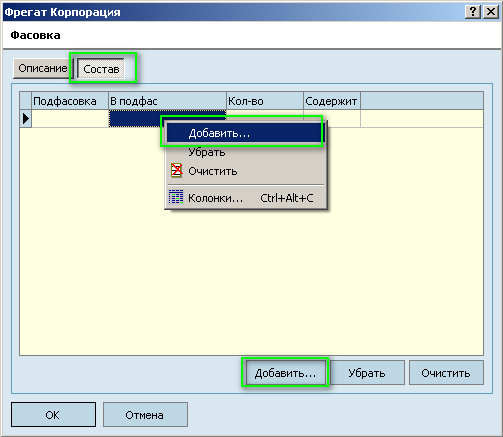The height and width of the screenshot is (437, 503).
Task: Hit the Очистить button below the table
Action: click(446, 373)
